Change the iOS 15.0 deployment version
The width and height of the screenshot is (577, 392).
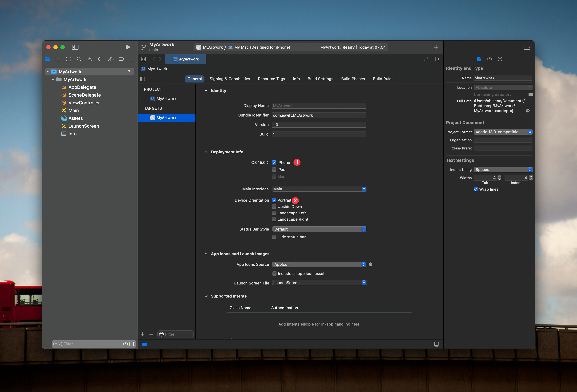259,163
